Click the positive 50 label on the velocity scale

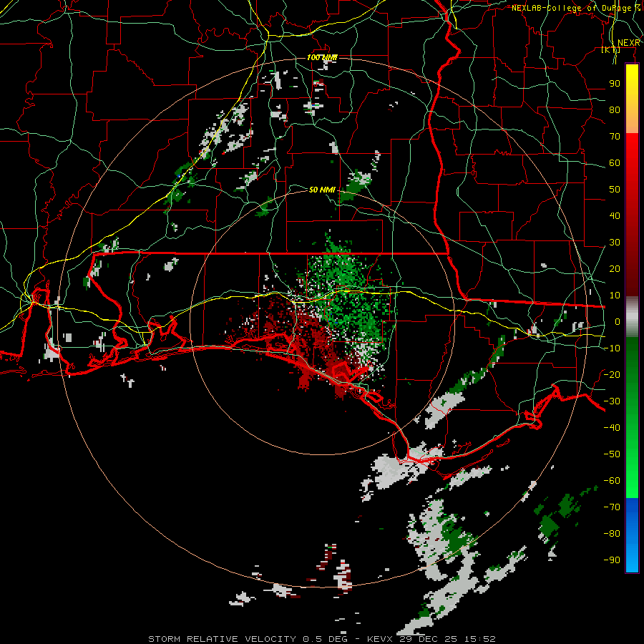click(x=615, y=190)
